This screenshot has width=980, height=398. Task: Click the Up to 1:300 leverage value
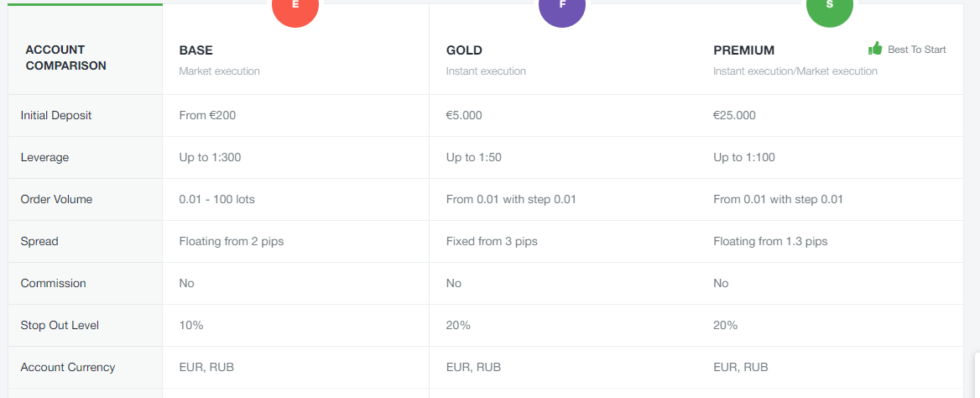click(x=210, y=157)
